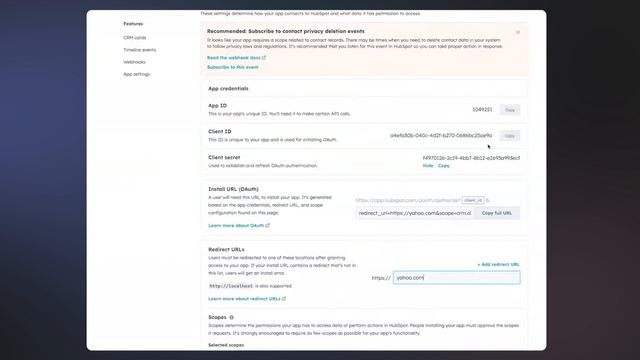Go to Webhooks in sidebar
Screen dimensions: 640x360
point(134,62)
